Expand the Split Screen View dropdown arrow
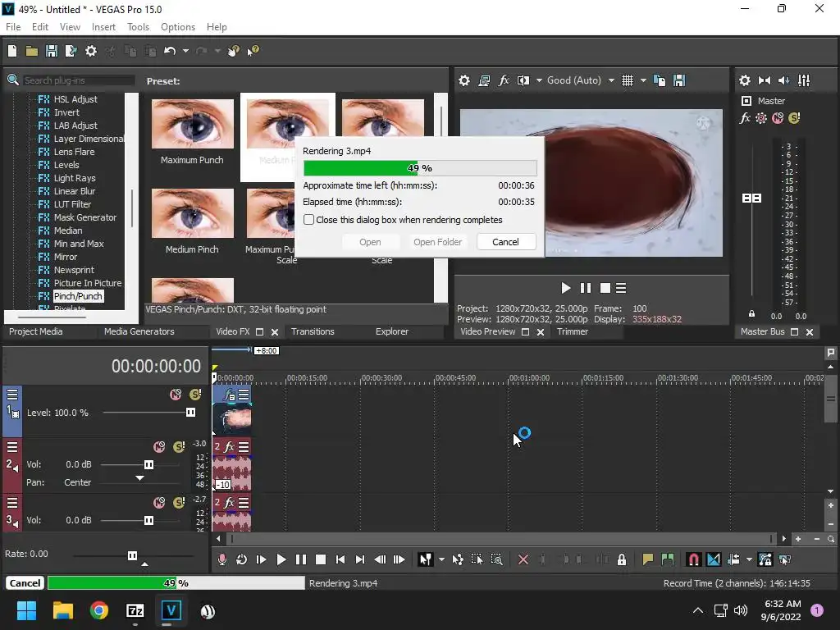The image size is (840, 630). (538, 80)
